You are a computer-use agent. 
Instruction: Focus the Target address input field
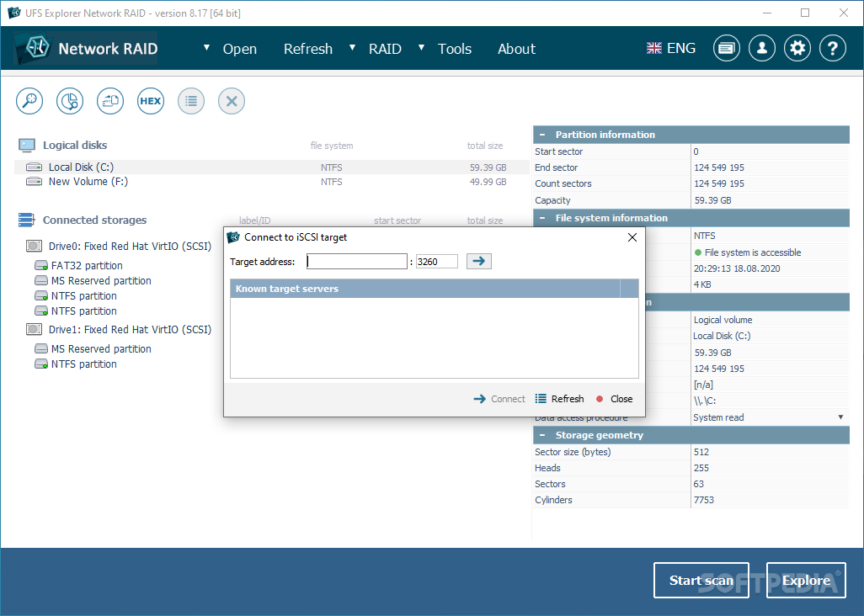click(x=357, y=262)
